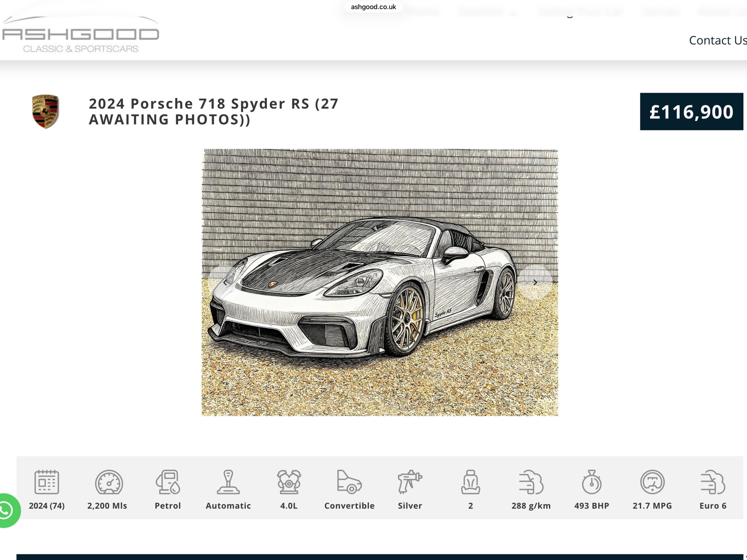Open WhatsApp chat button
The height and width of the screenshot is (560, 747).
[7, 510]
